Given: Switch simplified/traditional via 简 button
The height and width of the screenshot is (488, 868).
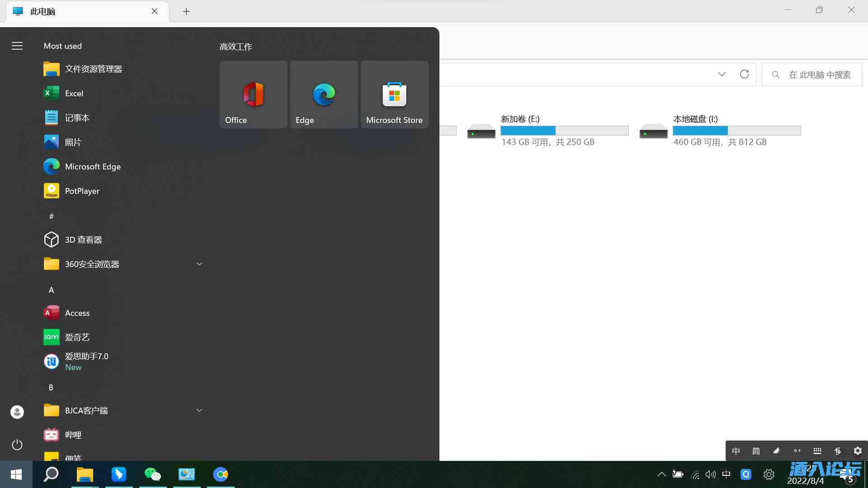Looking at the screenshot, I should coord(756,450).
